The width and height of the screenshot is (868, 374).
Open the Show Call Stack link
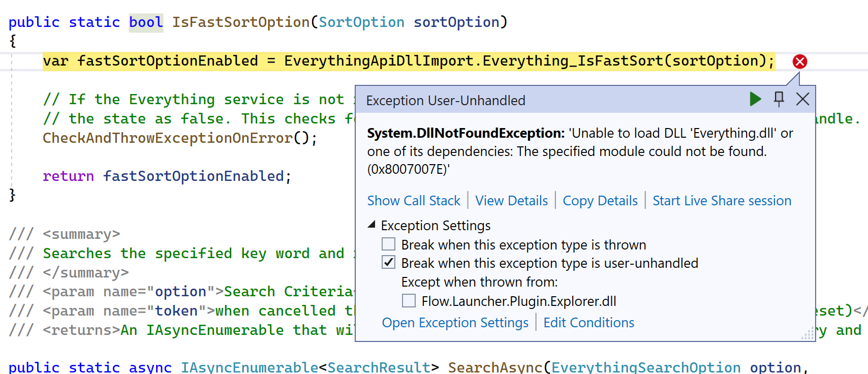point(414,201)
